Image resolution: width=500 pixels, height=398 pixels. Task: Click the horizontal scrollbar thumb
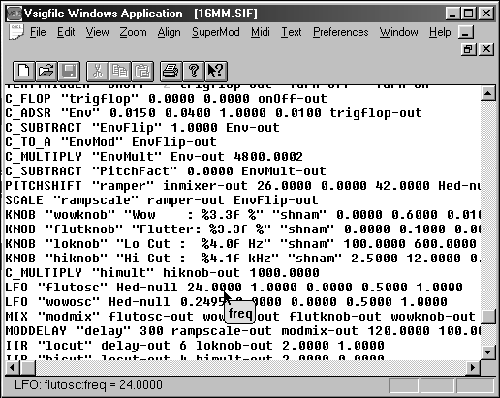pyautogui.click(x=28, y=368)
